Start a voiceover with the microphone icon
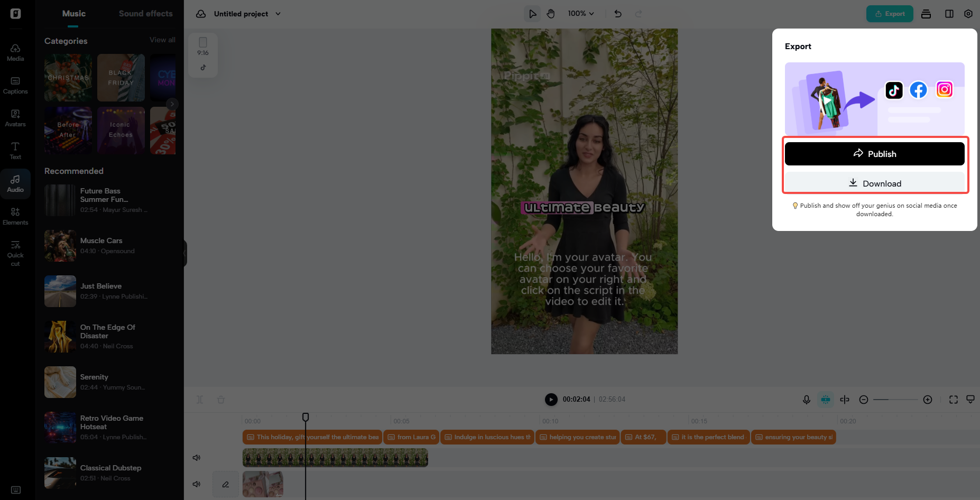The width and height of the screenshot is (980, 500). (806, 400)
